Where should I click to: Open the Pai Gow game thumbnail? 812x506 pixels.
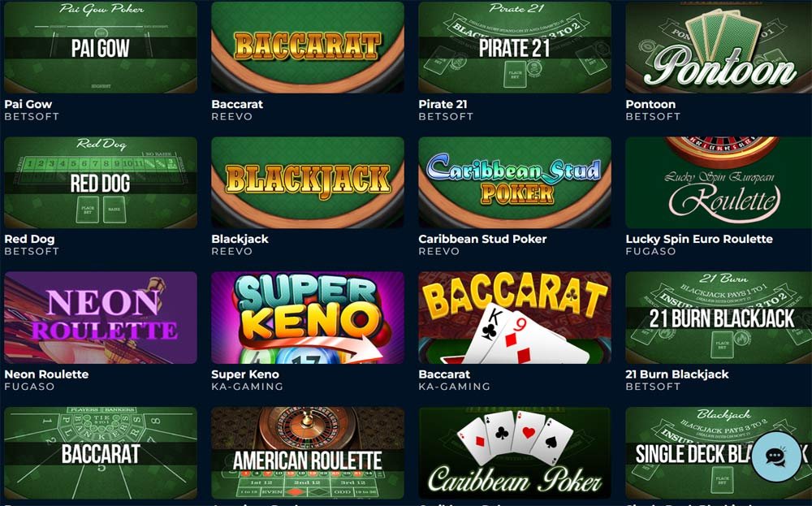click(101, 47)
